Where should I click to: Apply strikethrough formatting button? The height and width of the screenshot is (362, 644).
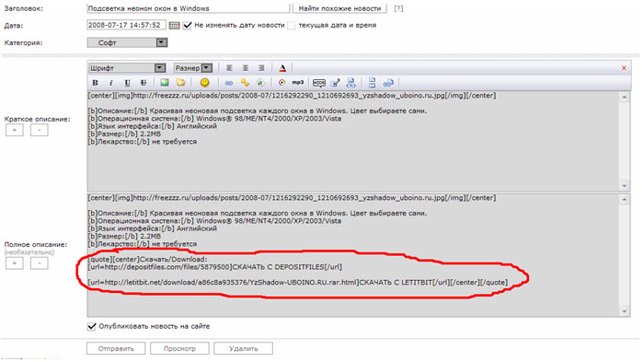tap(143, 83)
